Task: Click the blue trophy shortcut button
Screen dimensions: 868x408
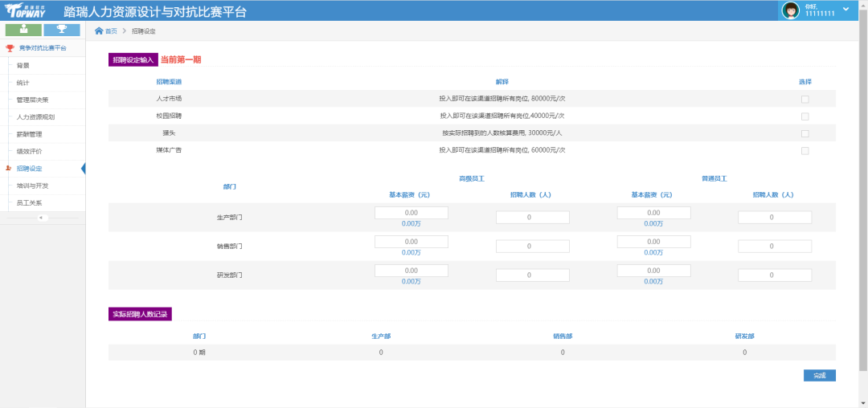Action: point(62,30)
